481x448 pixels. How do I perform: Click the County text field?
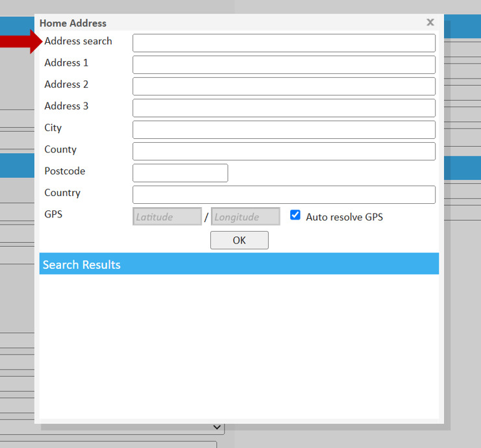[x=284, y=151]
